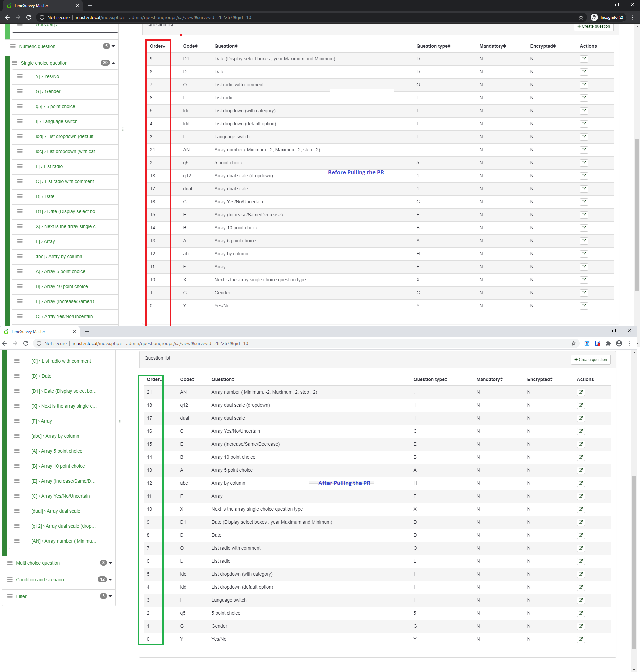
Task: Expand Multi choice question group
Action: (110, 563)
